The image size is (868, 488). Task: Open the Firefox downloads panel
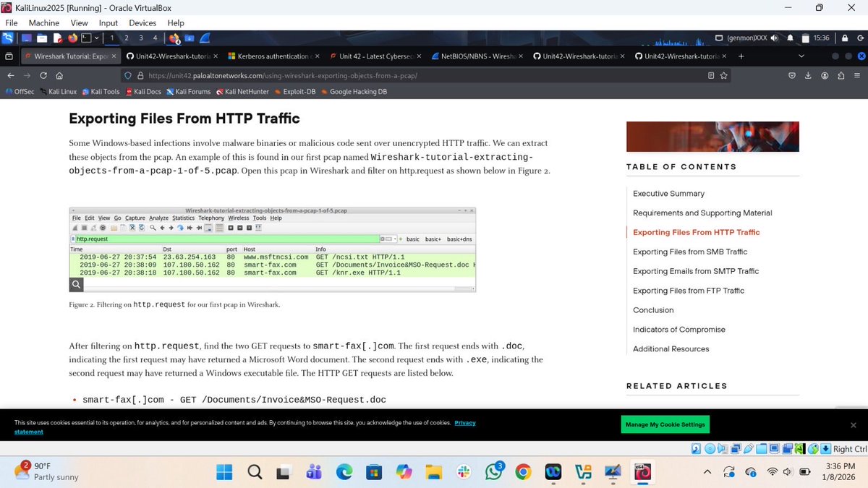[x=808, y=75]
